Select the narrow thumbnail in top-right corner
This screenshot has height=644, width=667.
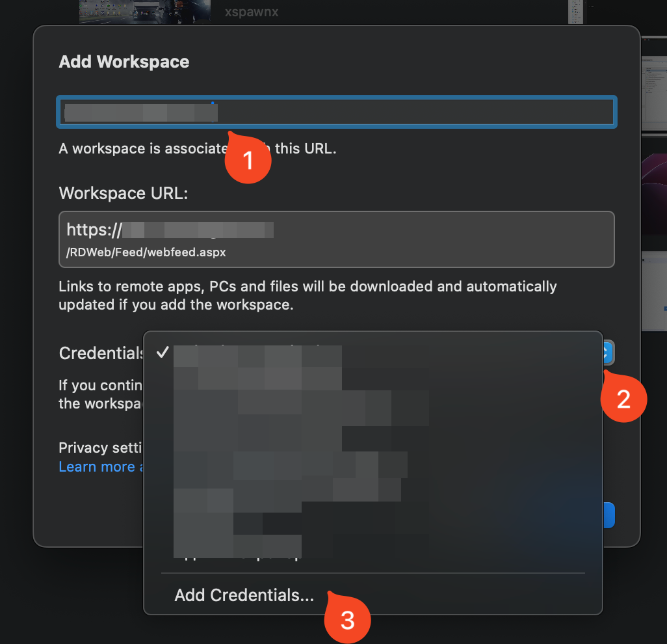[575, 12]
